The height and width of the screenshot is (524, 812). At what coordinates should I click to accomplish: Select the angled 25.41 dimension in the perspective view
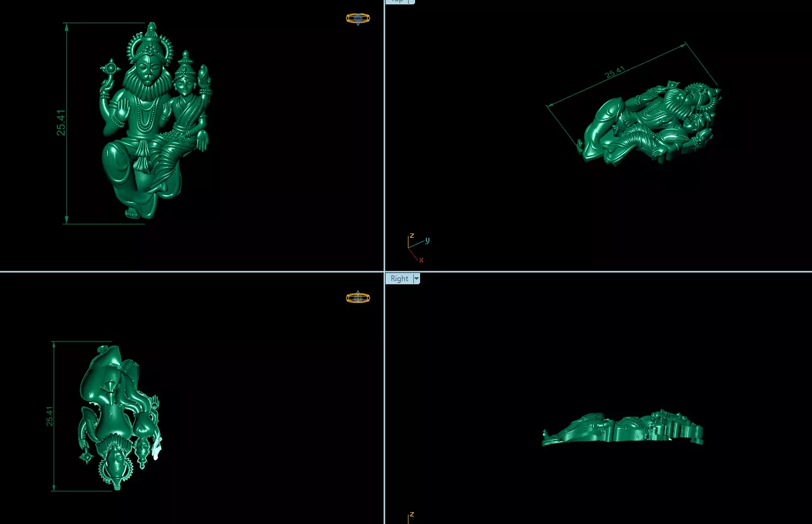(615, 72)
